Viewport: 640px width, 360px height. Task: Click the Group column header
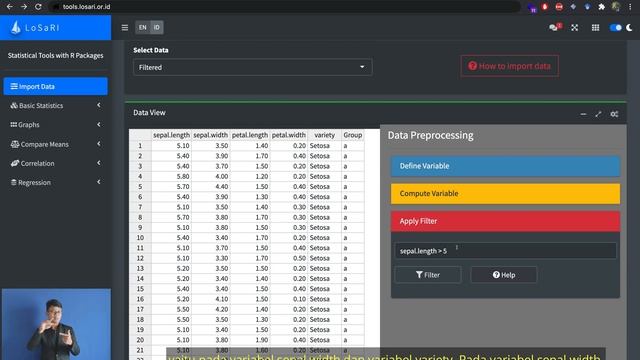click(353, 135)
